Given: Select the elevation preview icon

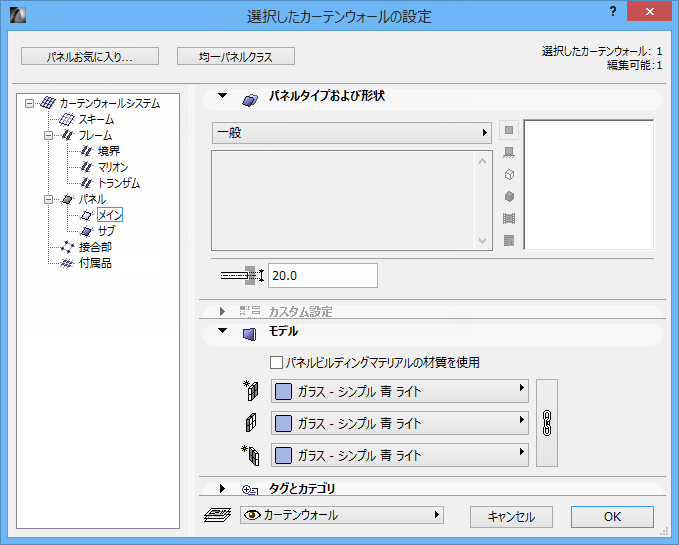Looking at the screenshot, I should point(509,219).
